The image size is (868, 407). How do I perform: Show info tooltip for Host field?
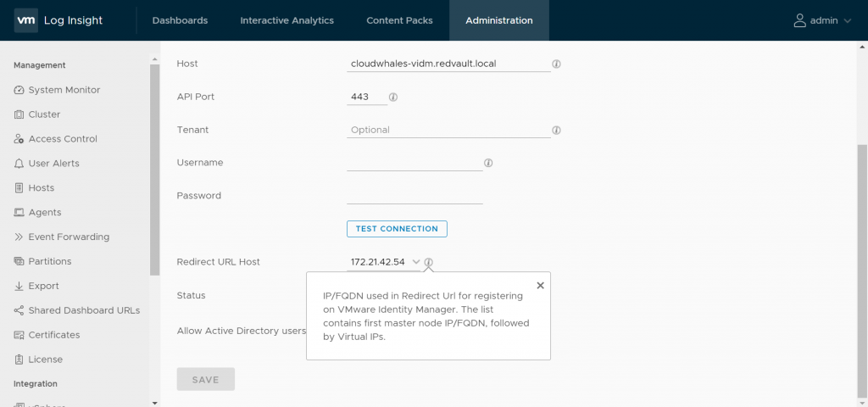point(556,64)
